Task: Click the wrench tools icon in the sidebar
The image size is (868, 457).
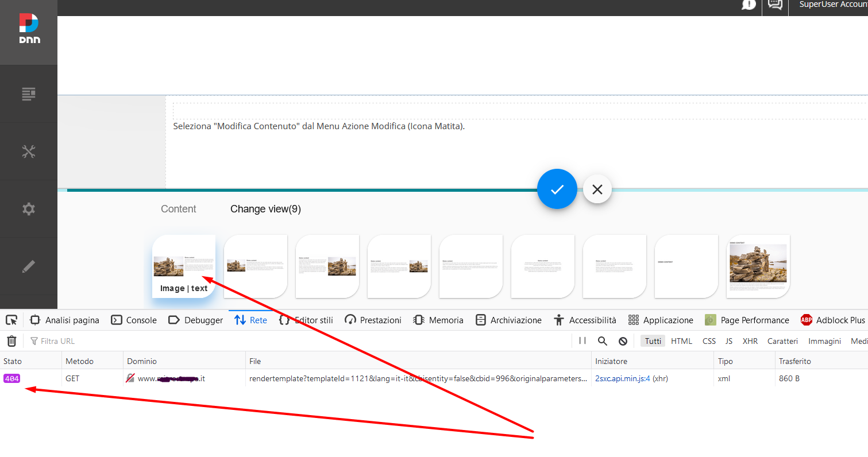Action: 28,151
